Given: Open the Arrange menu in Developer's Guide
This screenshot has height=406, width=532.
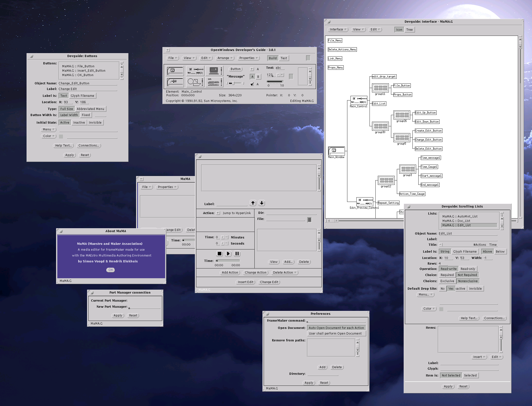Looking at the screenshot, I should (x=225, y=58).
